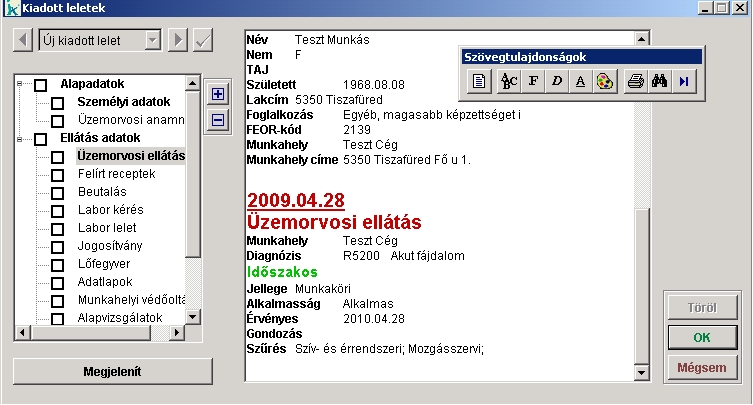Click the green OK button
This screenshot has height=405, width=753.
pos(701,337)
